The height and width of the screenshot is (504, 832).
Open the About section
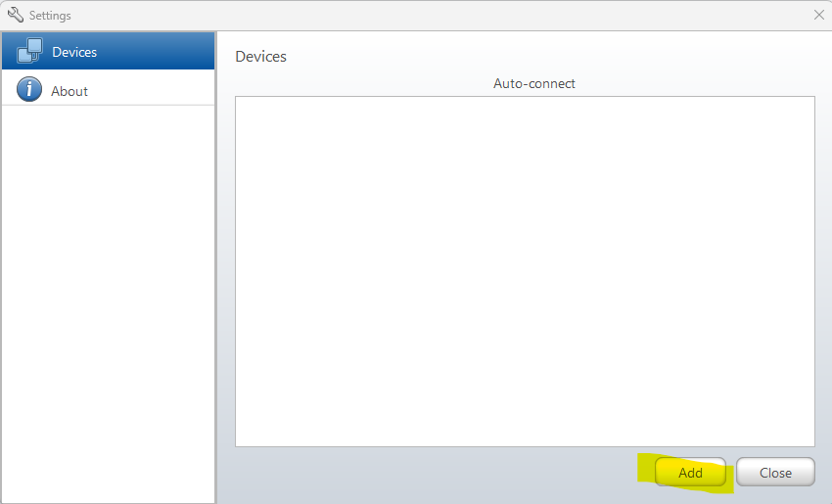(x=69, y=91)
